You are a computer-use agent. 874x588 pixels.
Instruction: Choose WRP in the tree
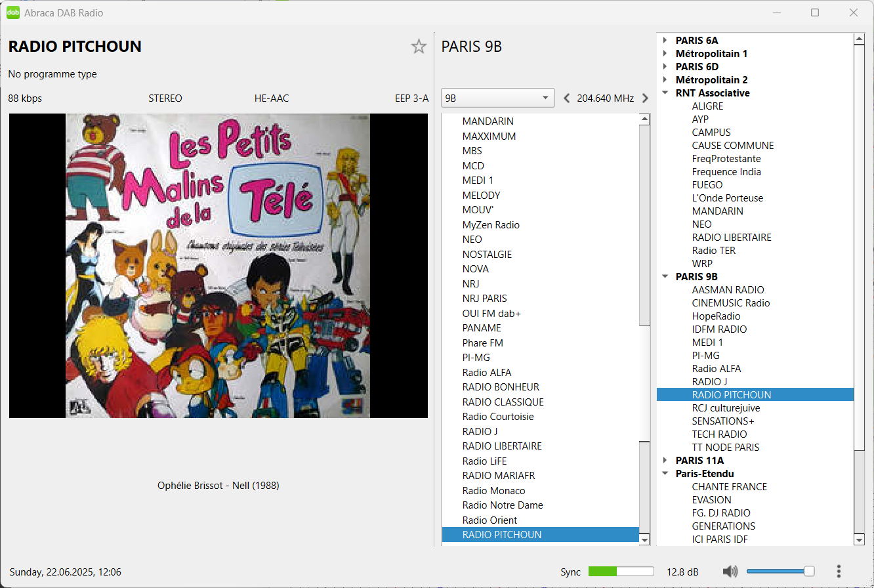(x=702, y=264)
